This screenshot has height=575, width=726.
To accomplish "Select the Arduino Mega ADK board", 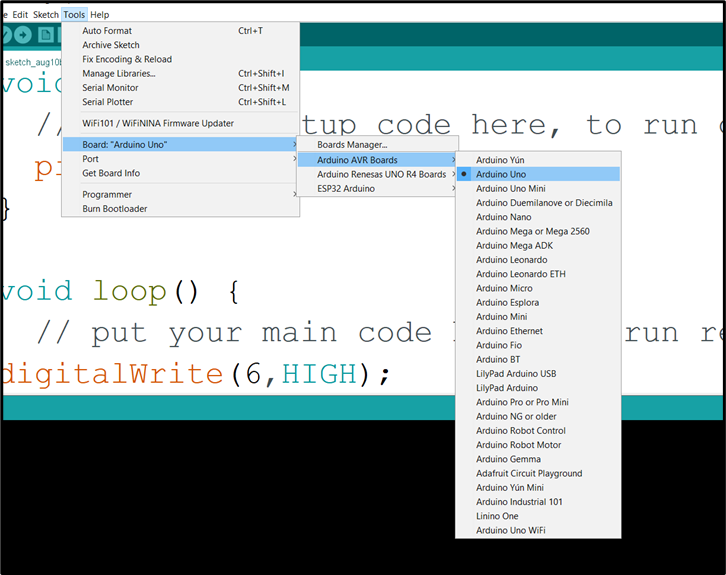I will coord(538,245).
